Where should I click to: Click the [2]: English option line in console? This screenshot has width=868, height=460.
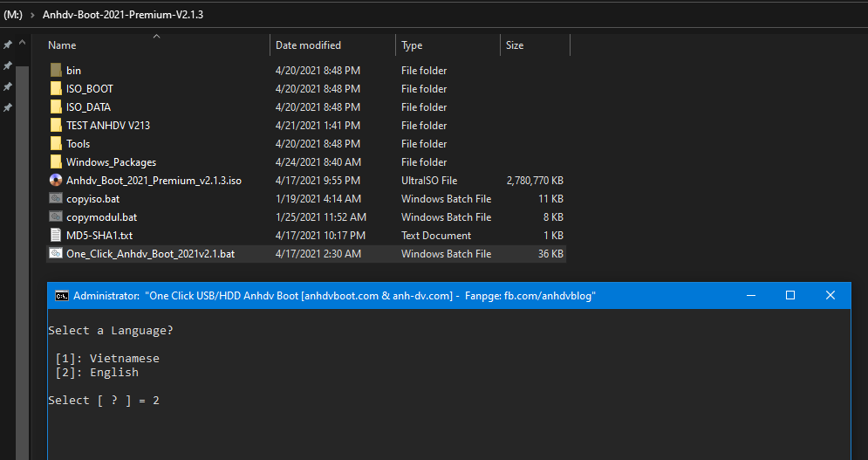tap(97, 372)
